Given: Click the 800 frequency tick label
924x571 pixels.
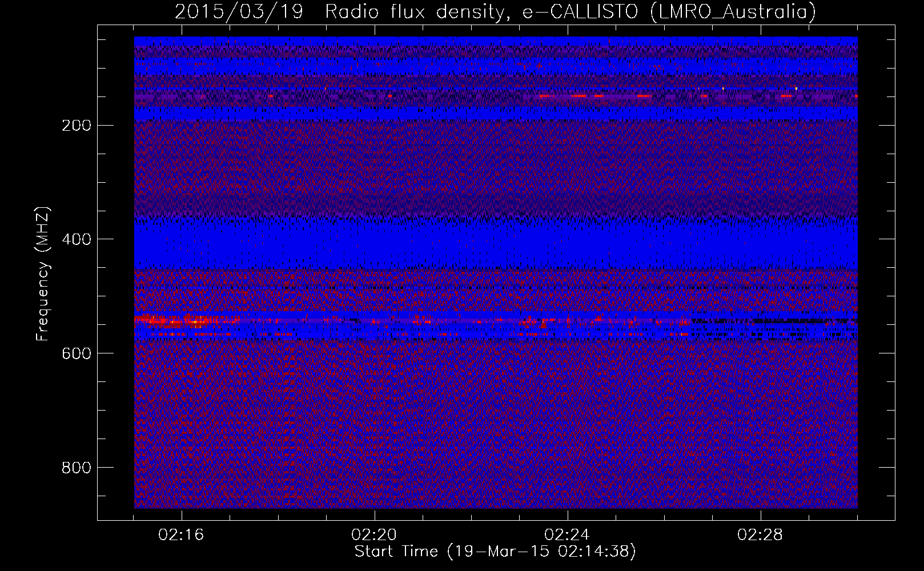Looking at the screenshot, I should [x=76, y=468].
